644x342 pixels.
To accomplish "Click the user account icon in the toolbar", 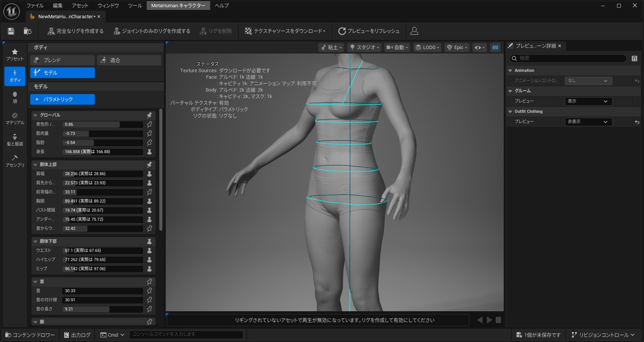I will [414, 31].
